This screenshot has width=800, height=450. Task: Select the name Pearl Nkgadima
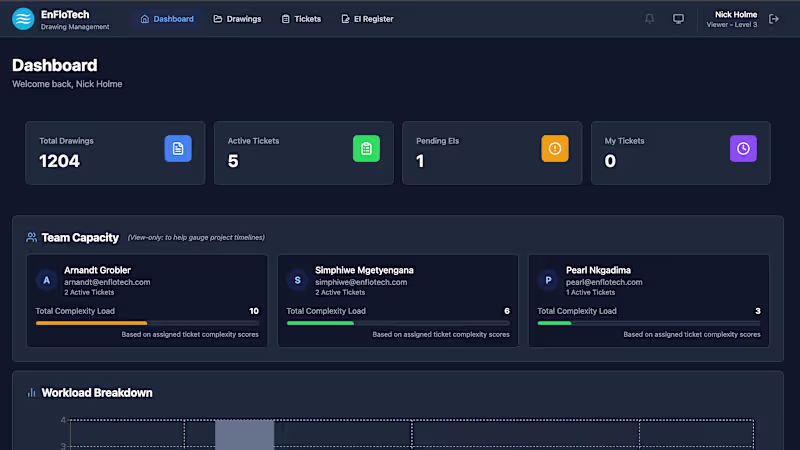click(598, 270)
